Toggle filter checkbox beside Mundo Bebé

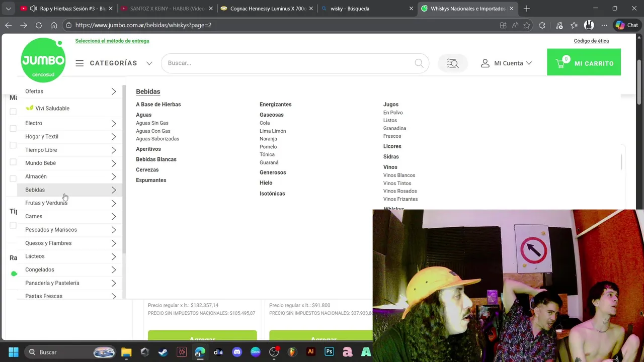click(x=13, y=162)
